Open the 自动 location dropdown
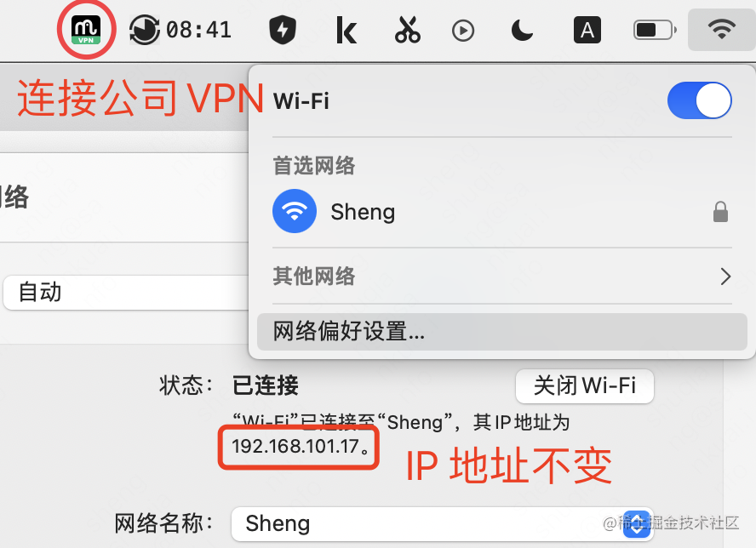The width and height of the screenshot is (756, 548). [x=126, y=293]
